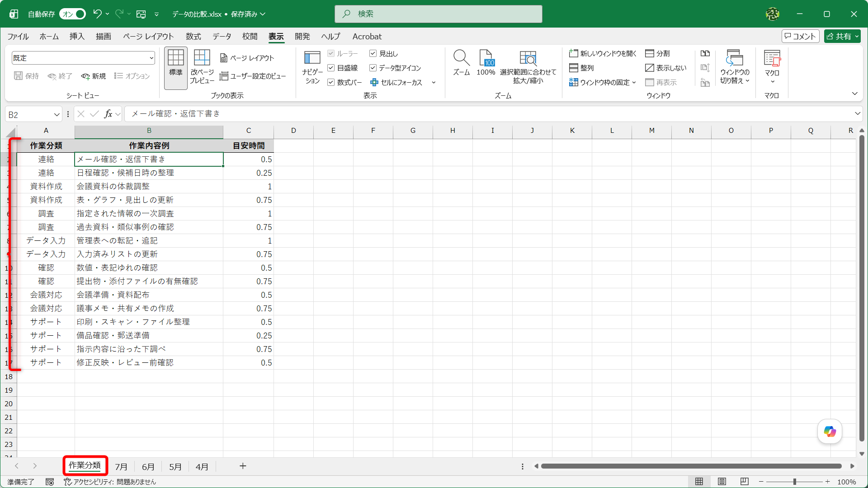Switch to ページレイアウト view
The height and width of the screenshot is (488, 868).
247,58
